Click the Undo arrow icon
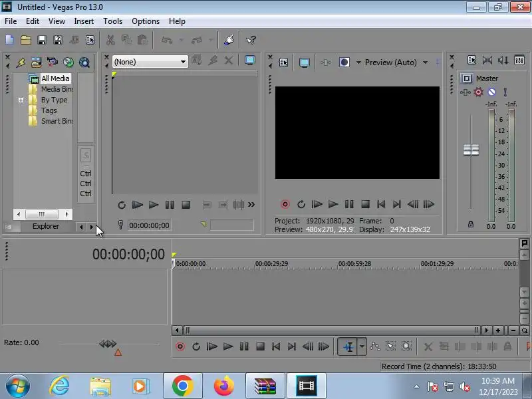532x399 pixels. [167, 40]
